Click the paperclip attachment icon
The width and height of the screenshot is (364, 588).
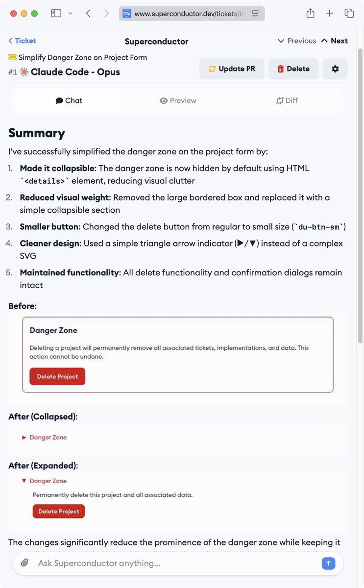click(x=24, y=563)
